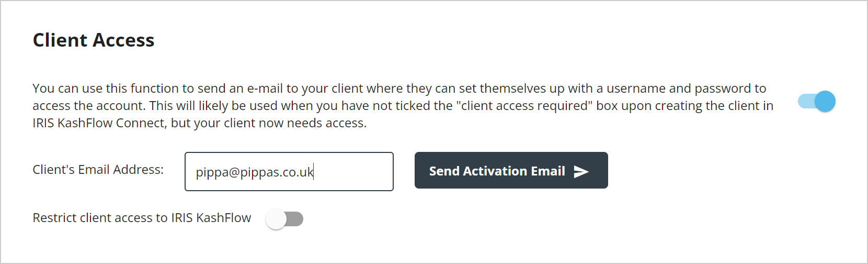Click "client access required" quoted text
Viewport: 868px width, 264px height.
(524, 106)
